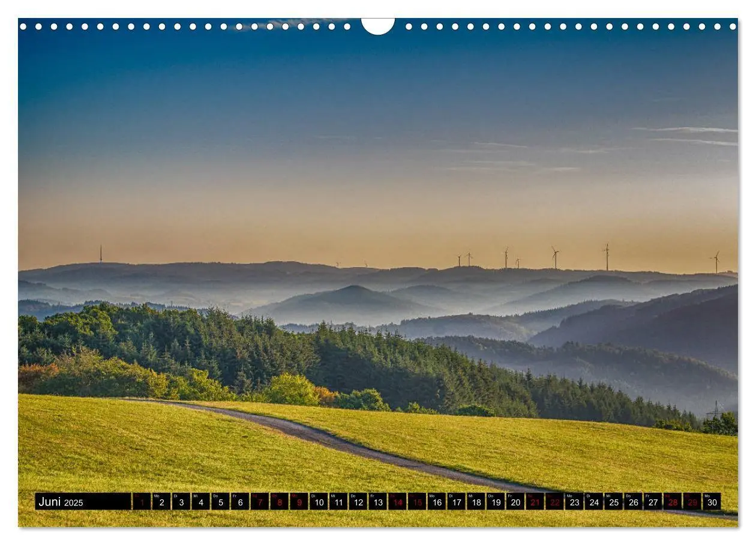
Task: Select date cell 11 in the calendar strip
Action: 338,502
